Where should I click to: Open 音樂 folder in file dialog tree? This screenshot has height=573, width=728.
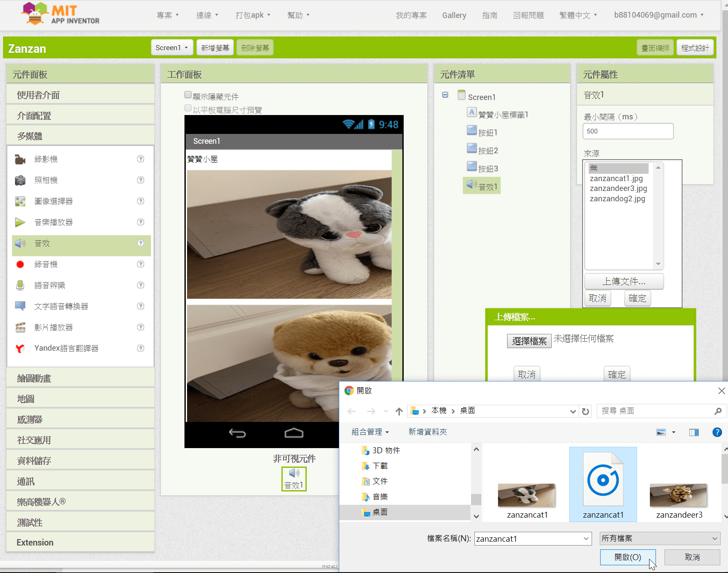[380, 497]
